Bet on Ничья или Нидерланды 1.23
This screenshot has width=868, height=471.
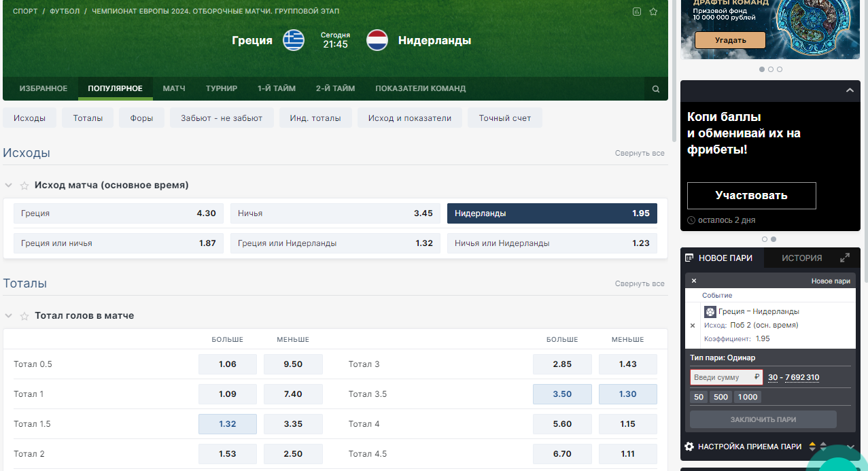pos(552,243)
